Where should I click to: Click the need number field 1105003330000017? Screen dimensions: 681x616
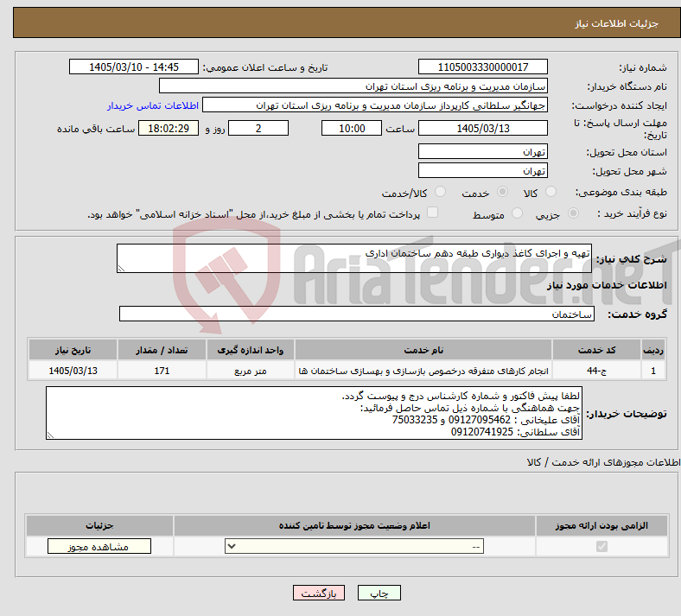pyautogui.click(x=482, y=67)
